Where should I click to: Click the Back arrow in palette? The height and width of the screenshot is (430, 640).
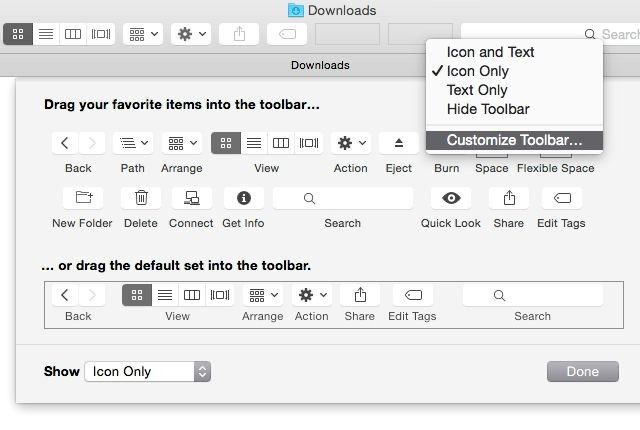click(65, 143)
